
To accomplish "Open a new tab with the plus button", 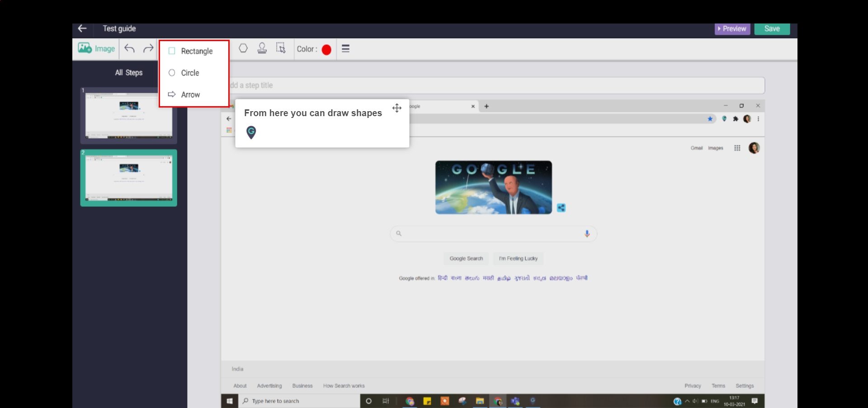I will pyautogui.click(x=486, y=106).
